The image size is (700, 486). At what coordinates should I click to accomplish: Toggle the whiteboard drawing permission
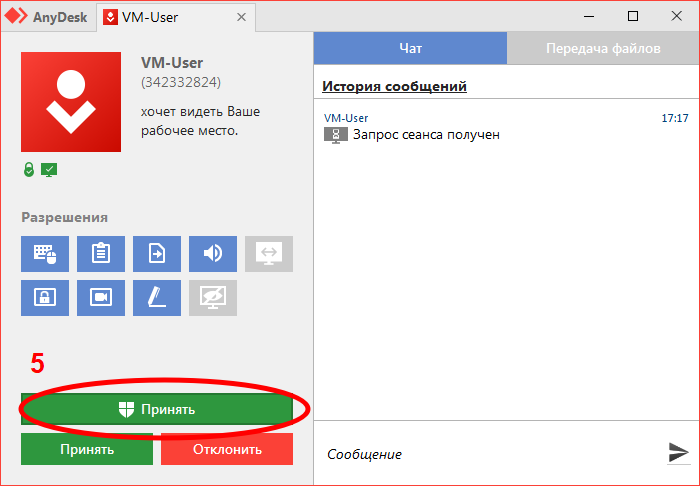pyautogui.click(x=157, y=298)
